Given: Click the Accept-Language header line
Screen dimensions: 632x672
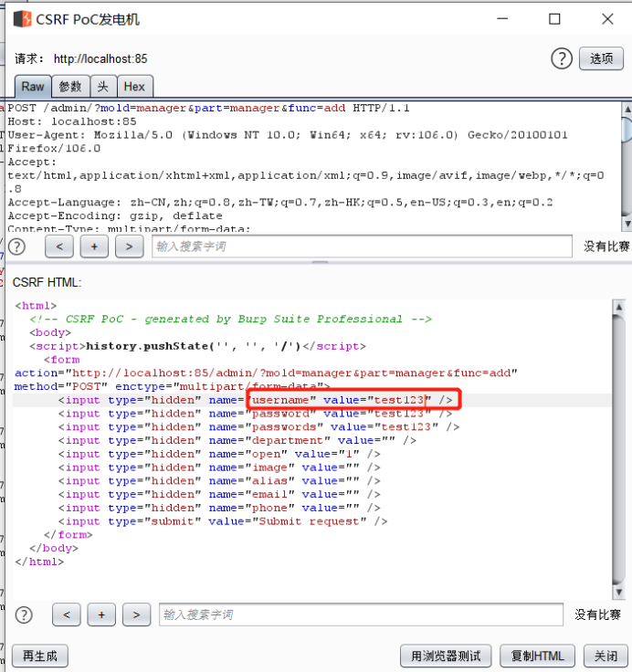Looking at the screenshot, I should 280,203.
